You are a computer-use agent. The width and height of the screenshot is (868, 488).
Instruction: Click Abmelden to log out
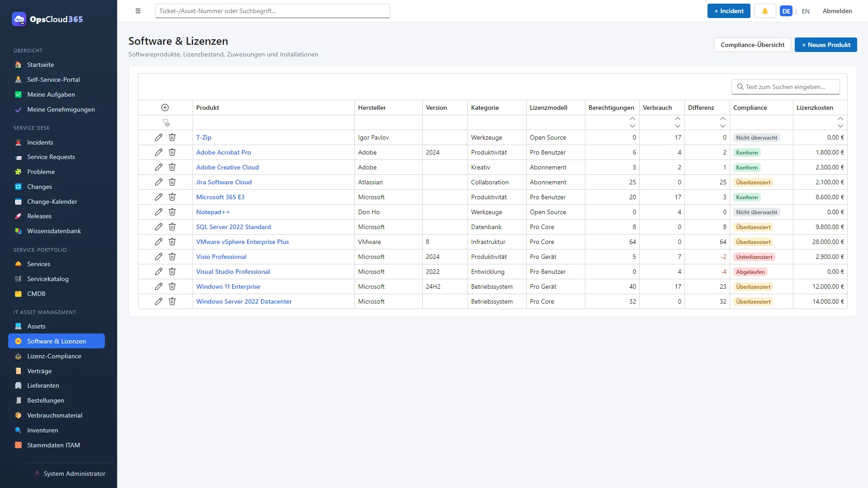point(837,11)
